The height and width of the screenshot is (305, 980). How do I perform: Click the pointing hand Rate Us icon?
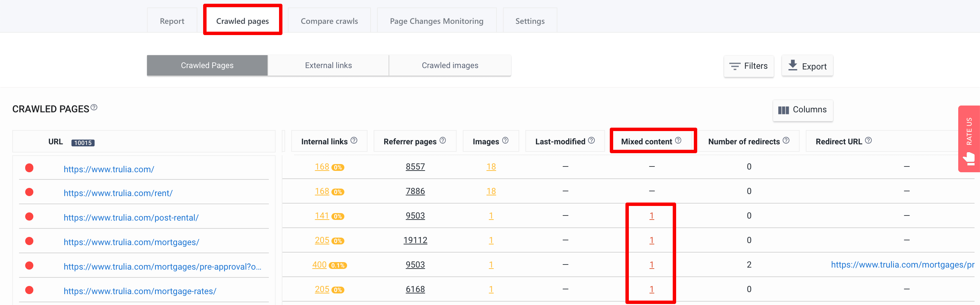click(969, 158)
